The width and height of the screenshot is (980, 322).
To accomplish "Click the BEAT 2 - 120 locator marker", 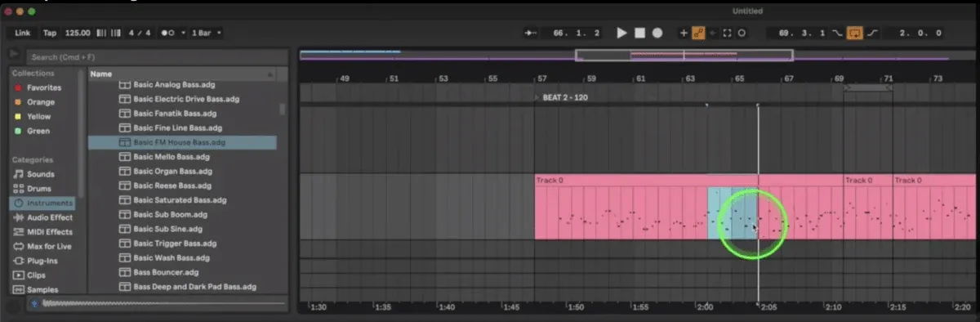I will tap(560, 97).
